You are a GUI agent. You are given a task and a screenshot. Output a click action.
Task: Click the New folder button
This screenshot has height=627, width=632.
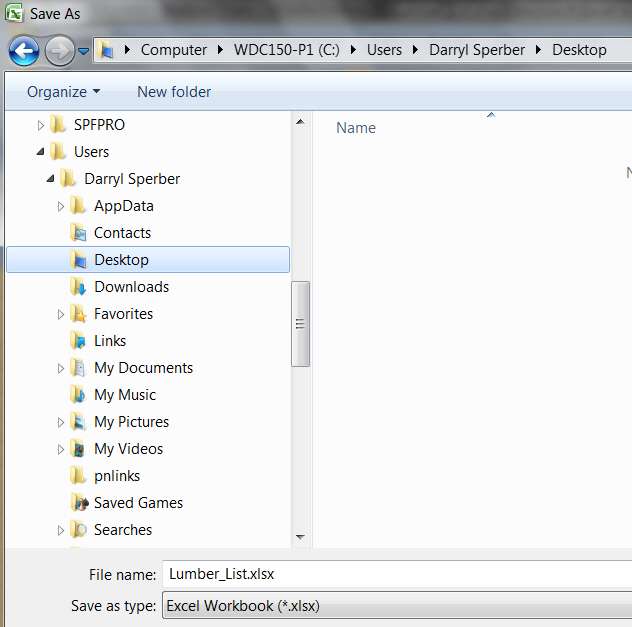pyautogui.click(x=174, y=92)
